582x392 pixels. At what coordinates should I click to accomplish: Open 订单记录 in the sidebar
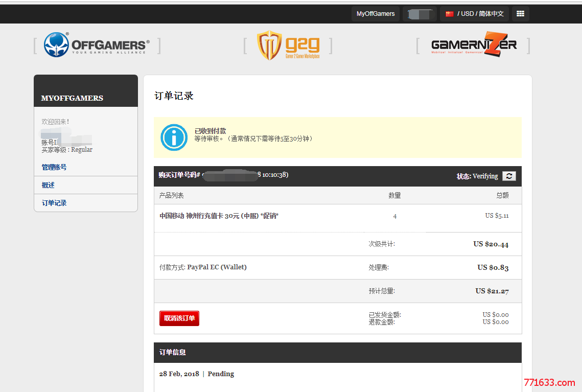[x=54, y=203]
